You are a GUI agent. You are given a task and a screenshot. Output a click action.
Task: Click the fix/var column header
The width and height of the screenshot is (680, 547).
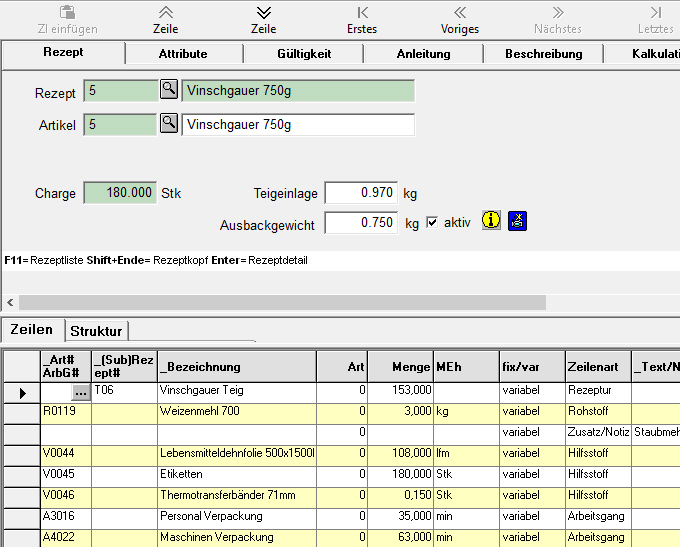click(533, 367)
